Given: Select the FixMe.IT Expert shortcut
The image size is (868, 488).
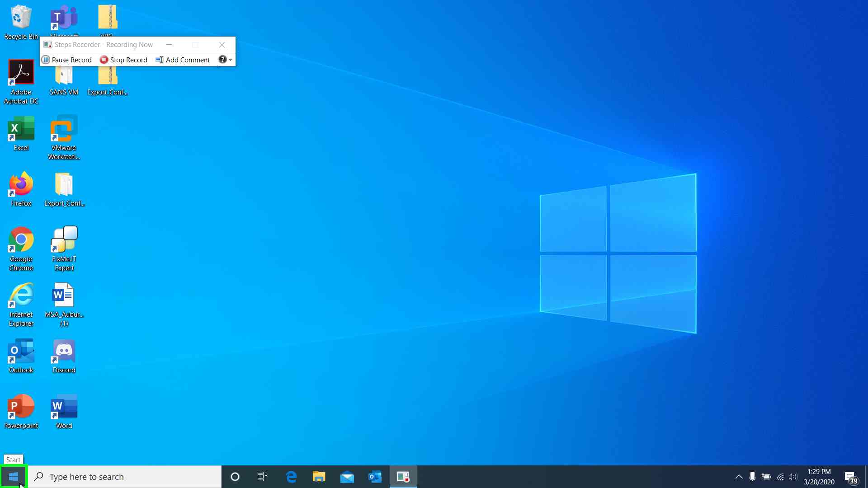Looking at the screenshot, I should coord(64,249).
